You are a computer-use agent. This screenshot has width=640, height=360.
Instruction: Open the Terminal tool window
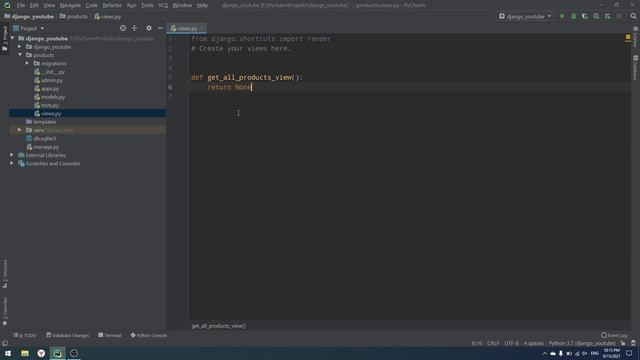click(110, 335)
